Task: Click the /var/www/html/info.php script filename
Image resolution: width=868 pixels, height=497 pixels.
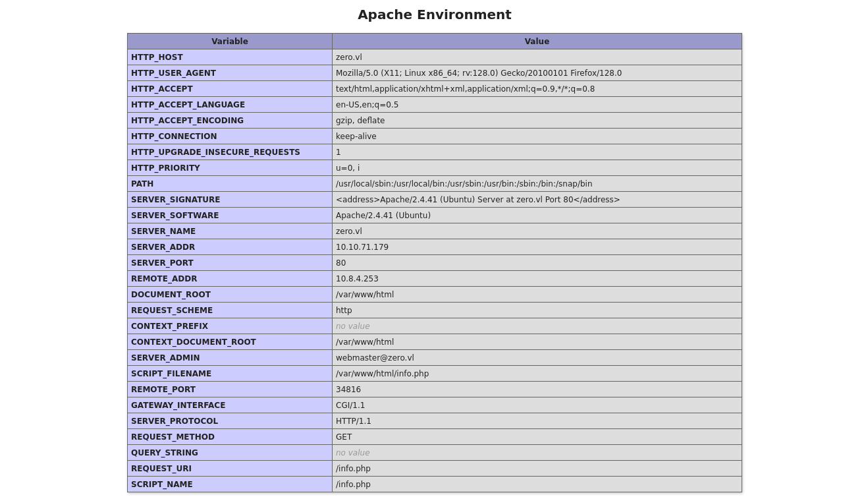Action: pyautogui.click(x=382, y=374)
